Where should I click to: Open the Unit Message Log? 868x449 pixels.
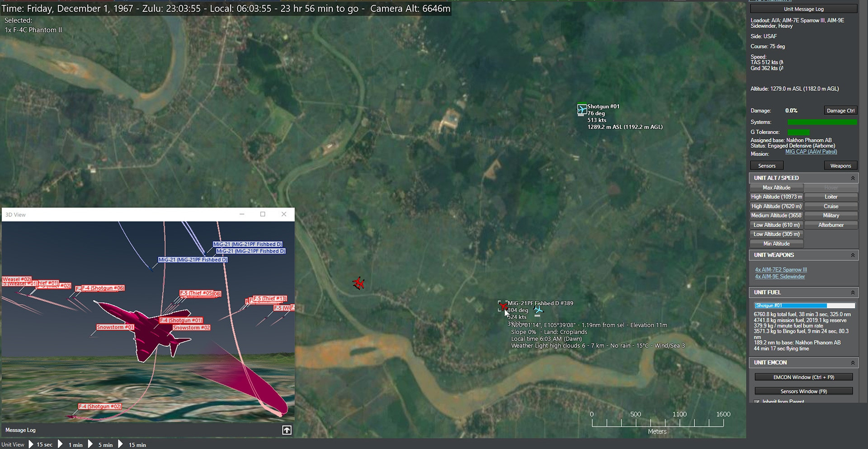pos(803,9)
